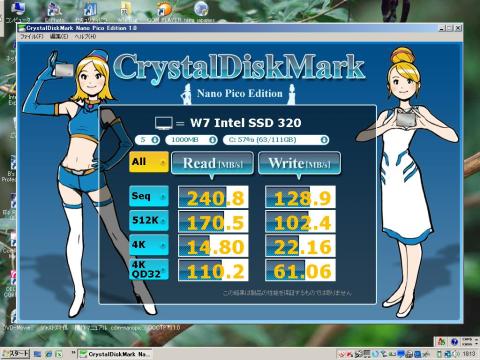
Task: Click the Read [MB/s] column header
Action: (x=212, y=163)
